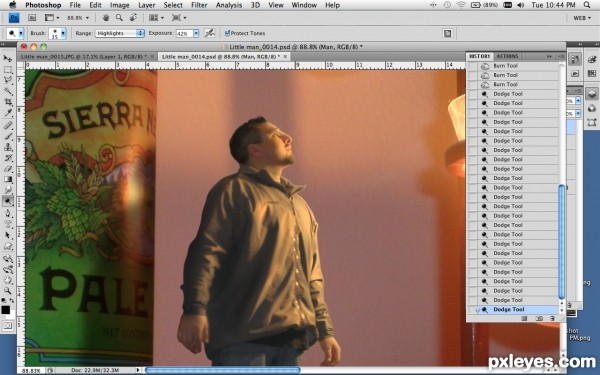The width and height of the screenshot is (600, 375).
Task: Select the Clone Stamp tool
Action: pos(8,147)
